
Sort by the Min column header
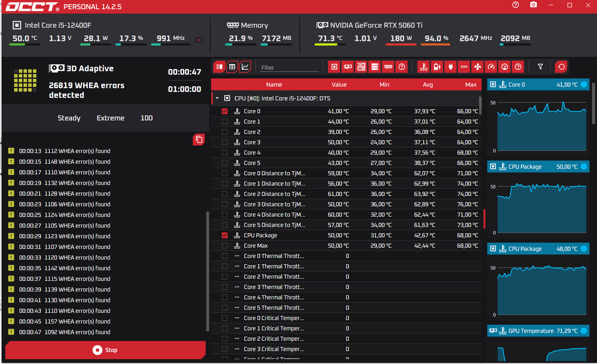[384, 85]
